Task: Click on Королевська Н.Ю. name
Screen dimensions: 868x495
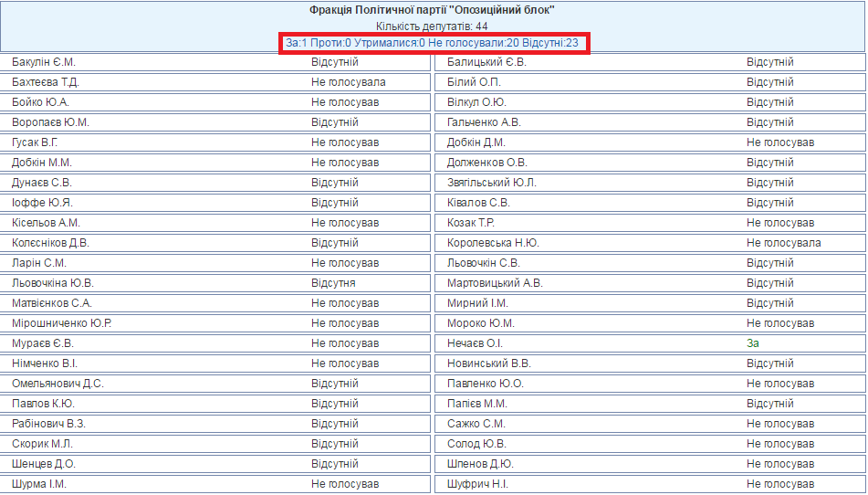Action: [x=493, y=243]
